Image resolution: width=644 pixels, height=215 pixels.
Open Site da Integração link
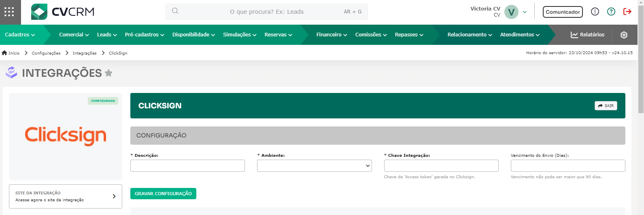click(x=66, y=196)
